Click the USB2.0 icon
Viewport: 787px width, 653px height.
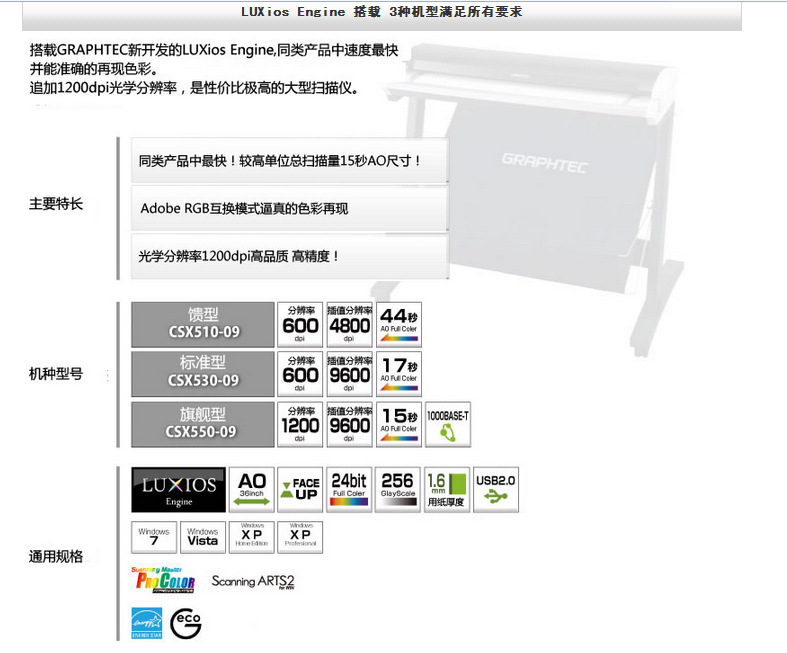[x=495, y=490]
